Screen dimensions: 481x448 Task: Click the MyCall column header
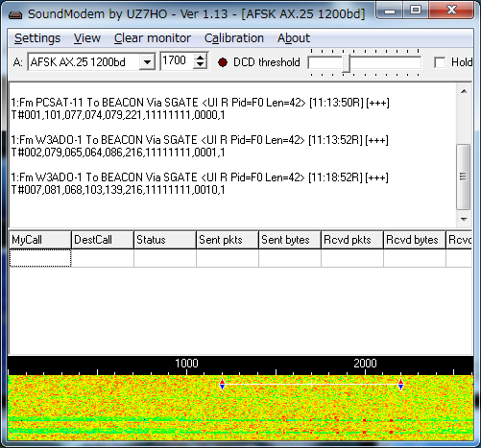[x=40, y=240]
